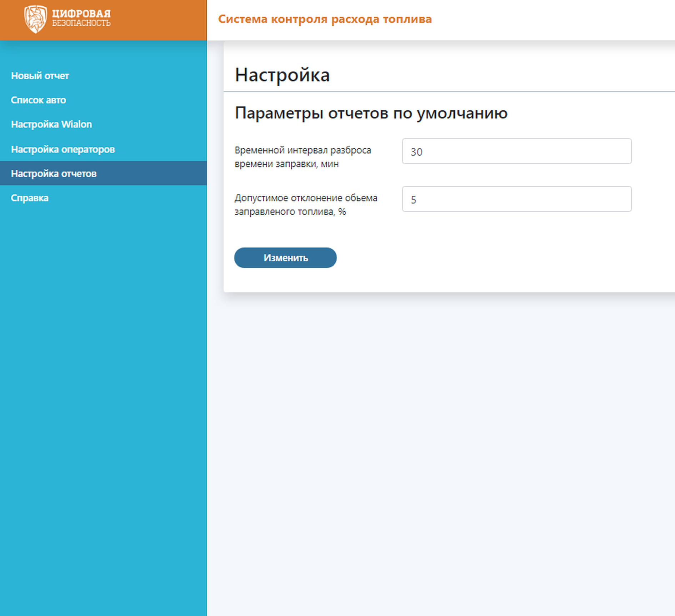Open the Новый отчет menu item

pyautogui.click(x=40, y=76)
